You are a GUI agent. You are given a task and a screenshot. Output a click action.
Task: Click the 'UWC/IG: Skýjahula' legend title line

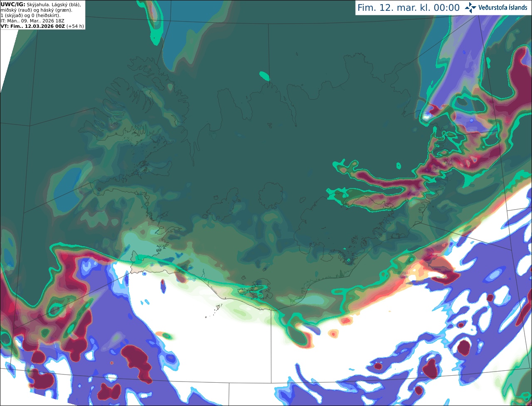tap(41, 4)
